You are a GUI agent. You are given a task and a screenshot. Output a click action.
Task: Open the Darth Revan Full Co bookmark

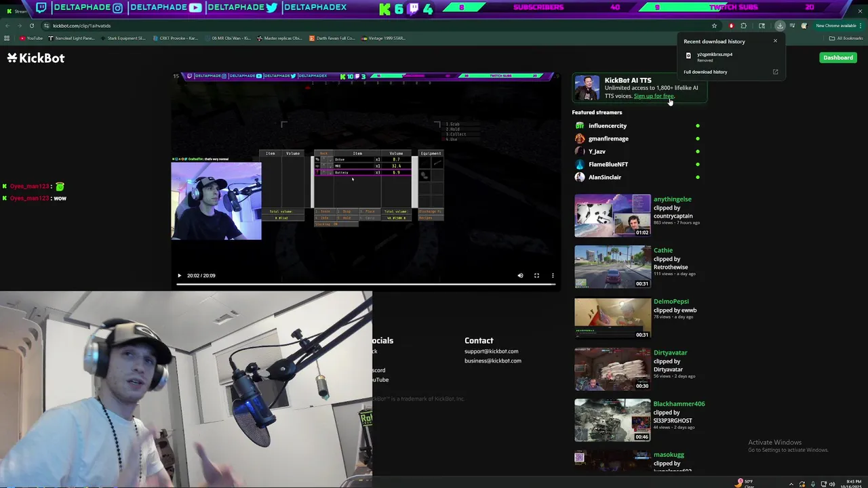click(332, 38)
